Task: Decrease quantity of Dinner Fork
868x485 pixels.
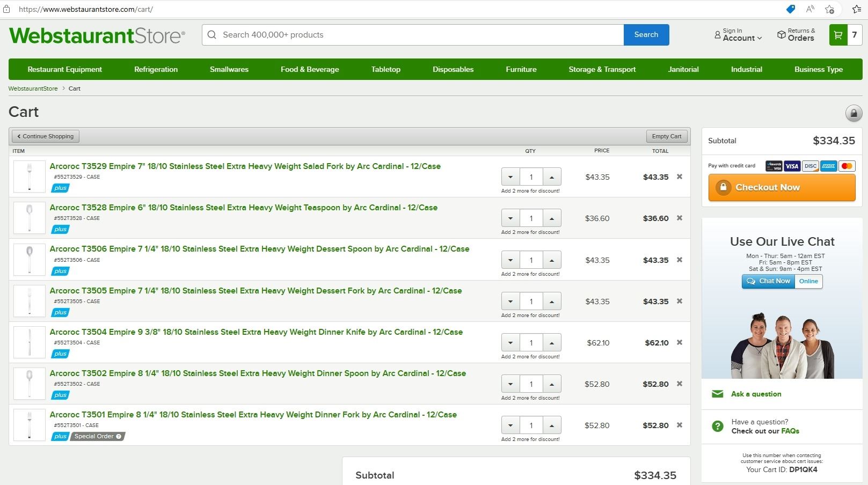Action: click(x=510, y=425)
